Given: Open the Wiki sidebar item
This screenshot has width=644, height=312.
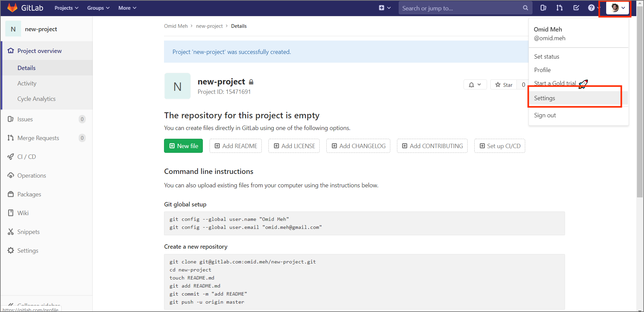Looking at the screenshot, I should 23,213.
